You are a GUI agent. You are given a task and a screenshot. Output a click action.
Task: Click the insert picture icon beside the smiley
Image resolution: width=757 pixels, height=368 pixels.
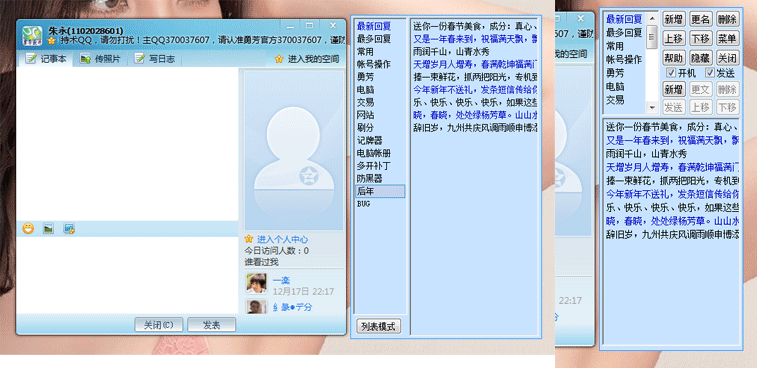pyautogui.click(x=48, y=228)
